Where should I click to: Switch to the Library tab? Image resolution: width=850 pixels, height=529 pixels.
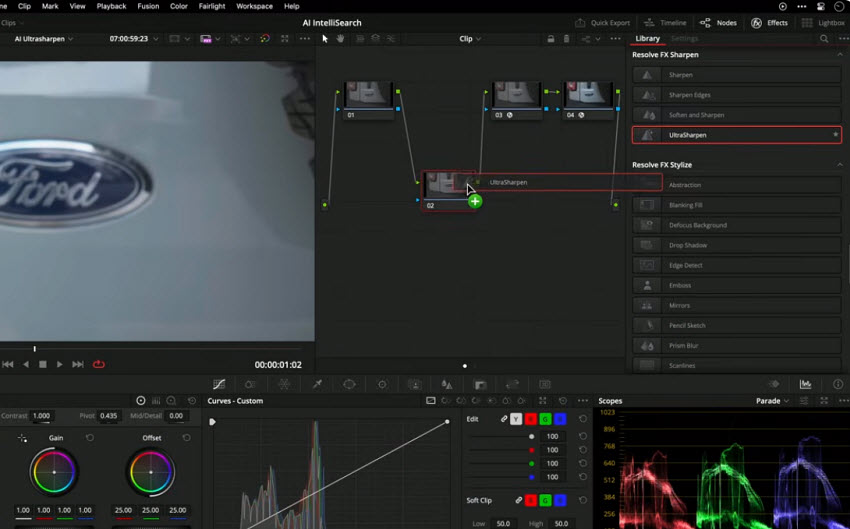click(x=647, y=38)
